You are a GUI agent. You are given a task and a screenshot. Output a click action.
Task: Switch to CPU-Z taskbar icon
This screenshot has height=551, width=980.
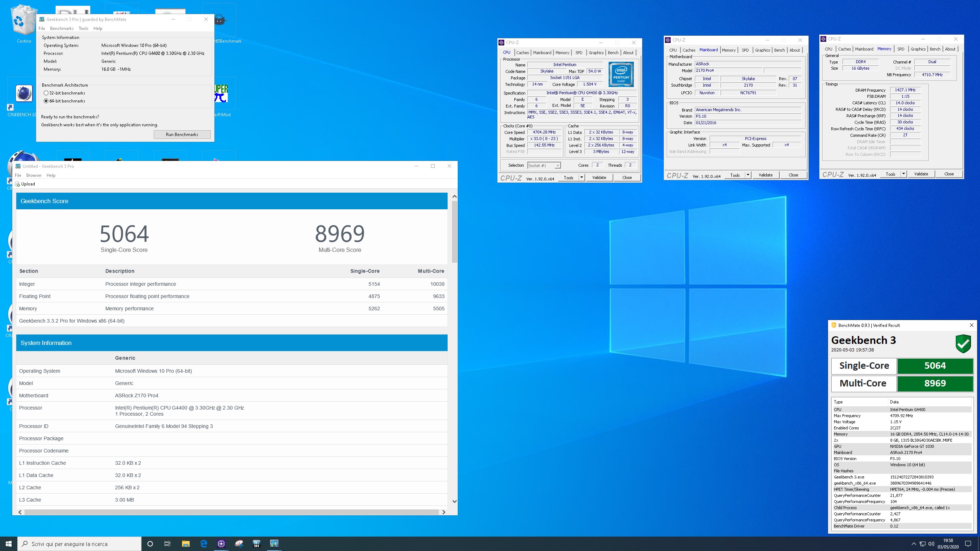coord(221,544)
